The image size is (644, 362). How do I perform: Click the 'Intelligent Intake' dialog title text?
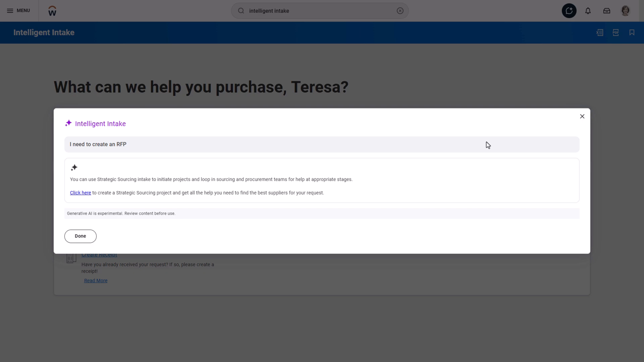pyautogui.click(x=100, y=124)
